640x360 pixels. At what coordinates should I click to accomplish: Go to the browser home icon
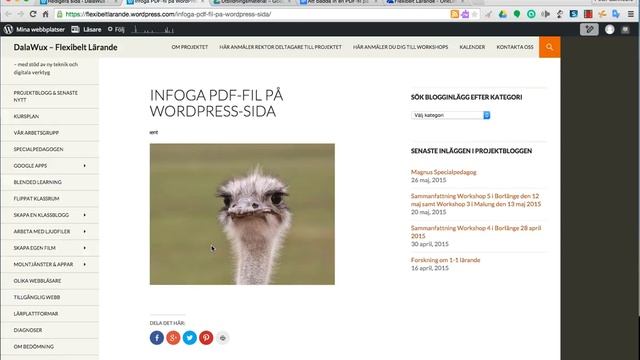pos(45,14)
